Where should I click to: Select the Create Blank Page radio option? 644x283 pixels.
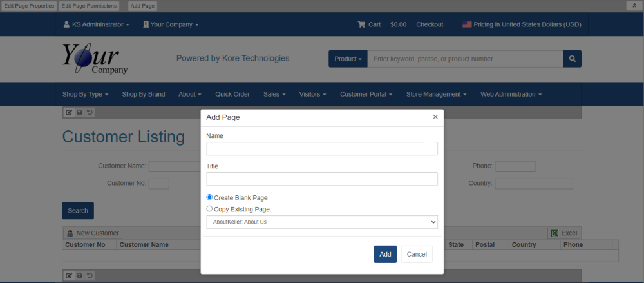pos(209,197)
